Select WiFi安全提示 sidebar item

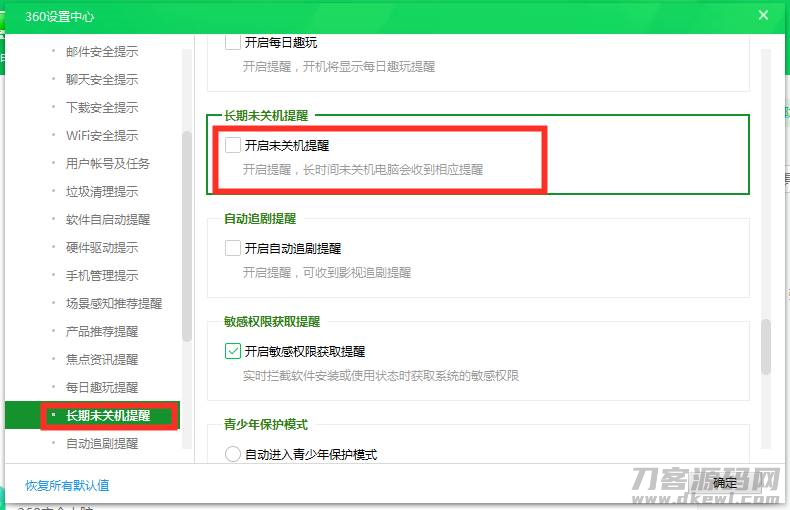coord(102,136)
